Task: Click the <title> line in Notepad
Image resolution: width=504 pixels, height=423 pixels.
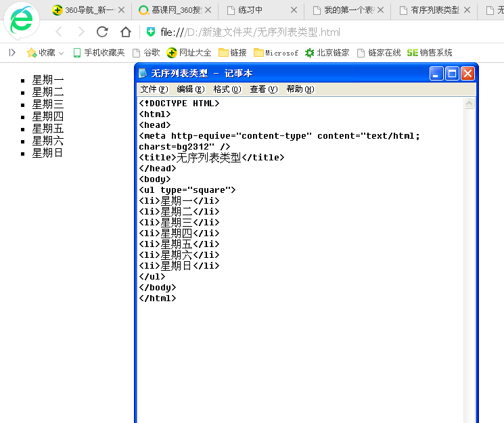Action: (x=212, y=157)
